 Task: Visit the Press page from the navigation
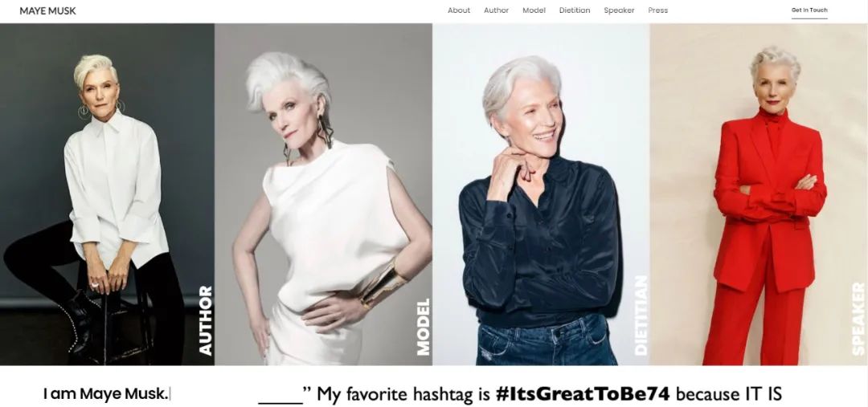[657, 10]
